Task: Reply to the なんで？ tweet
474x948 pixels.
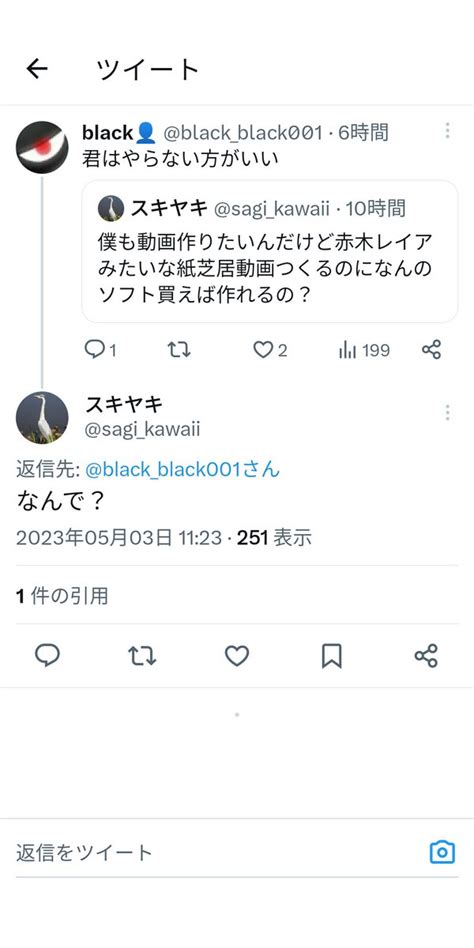Action: 47,655
